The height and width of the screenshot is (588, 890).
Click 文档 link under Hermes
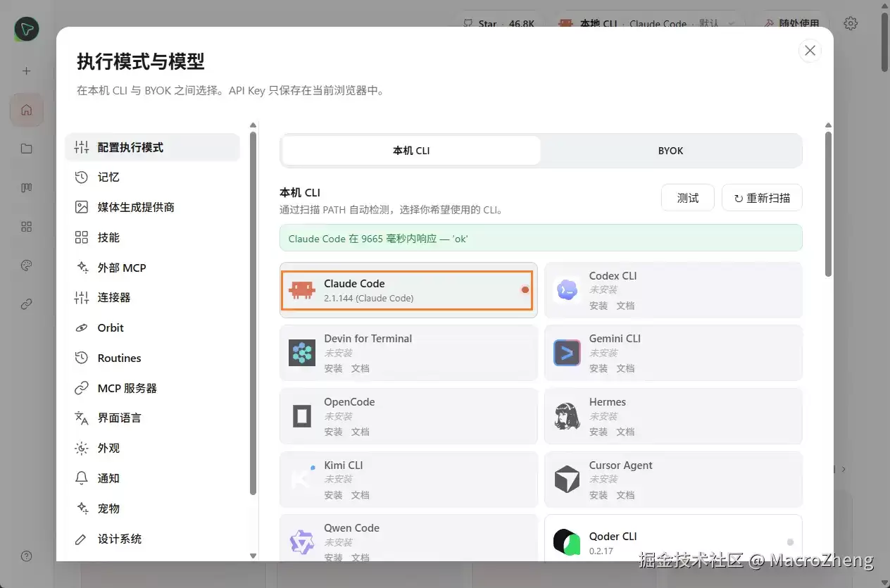625,432
